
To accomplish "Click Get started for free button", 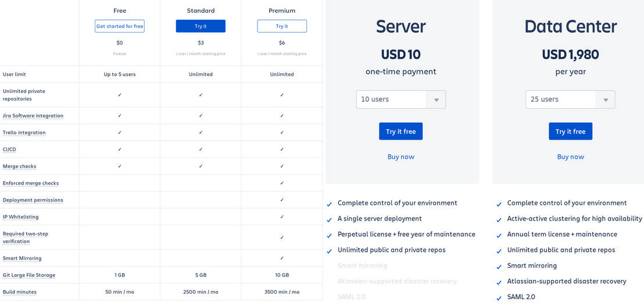I will click(x=120, y=26).
